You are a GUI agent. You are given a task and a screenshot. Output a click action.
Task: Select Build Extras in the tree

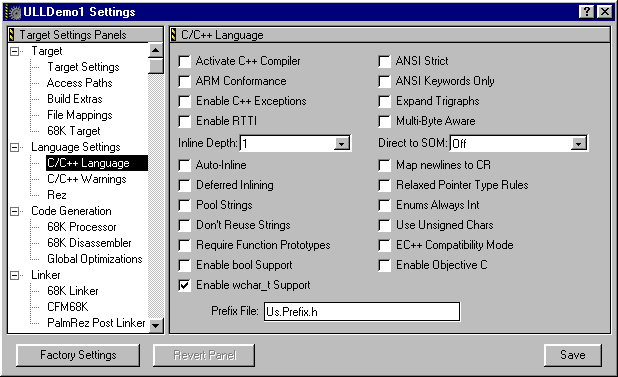(75, 99)
